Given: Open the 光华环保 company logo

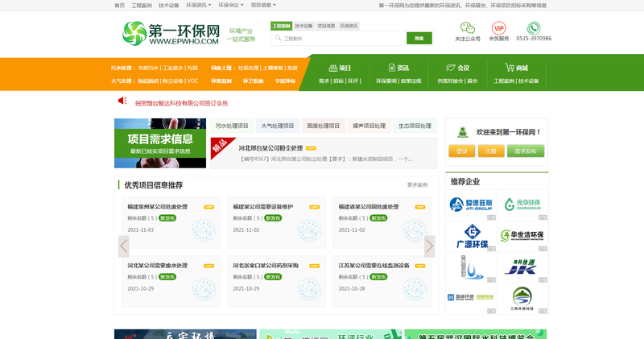Looking at the screenshot, I should pos(522,205).
